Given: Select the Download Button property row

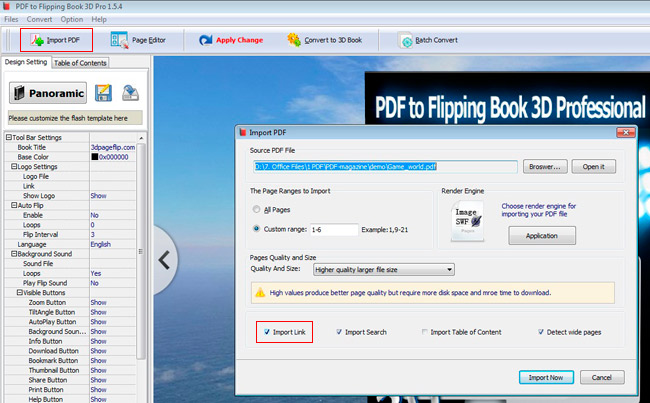Looking at the screenshot, I should 70,351.
